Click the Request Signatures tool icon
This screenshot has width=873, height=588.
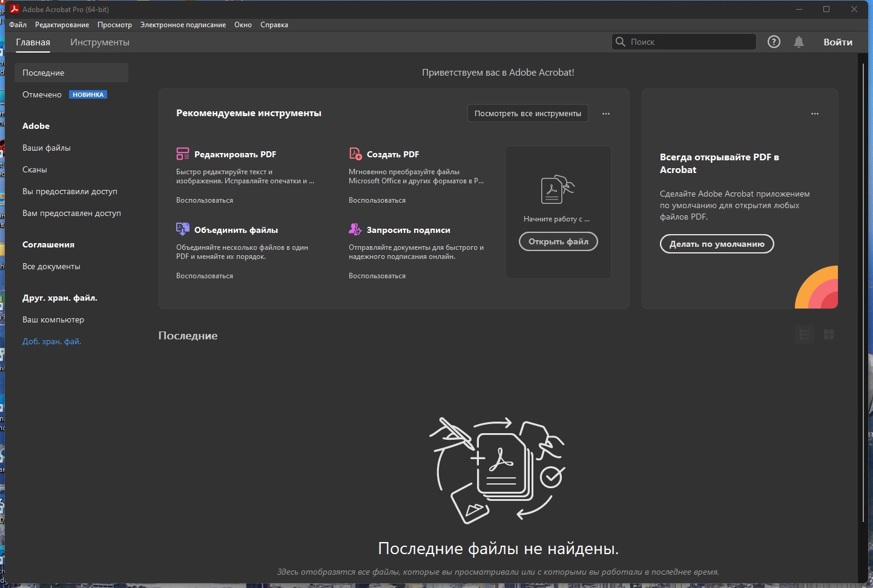click(x=355, y=229)
